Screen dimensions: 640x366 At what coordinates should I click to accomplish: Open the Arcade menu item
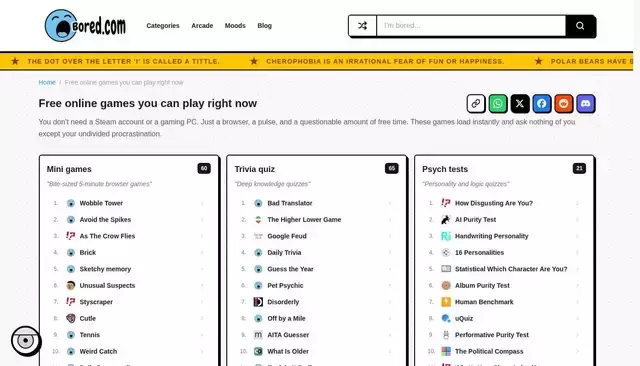tap(202, 25)
